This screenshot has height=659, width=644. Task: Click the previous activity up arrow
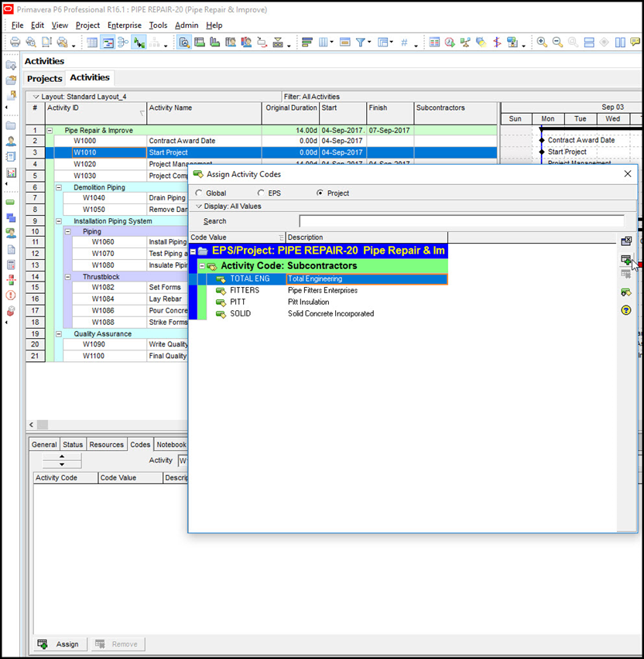(62, 456)
